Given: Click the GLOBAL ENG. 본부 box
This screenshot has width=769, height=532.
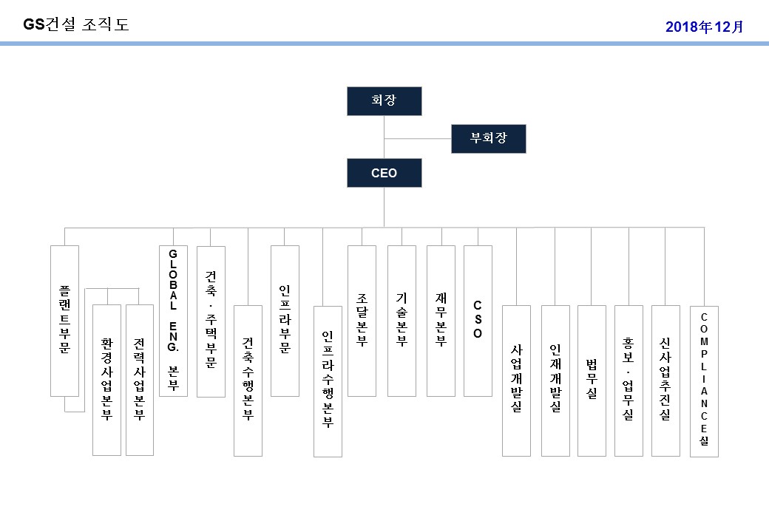Looking at the screenshot, I should [173, 321].
